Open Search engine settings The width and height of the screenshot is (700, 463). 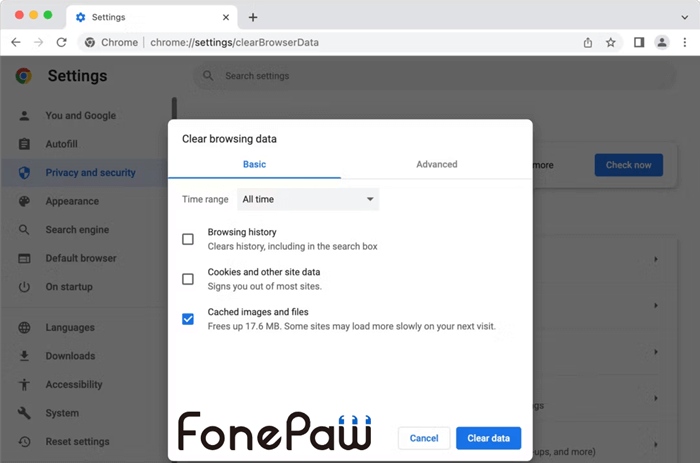[77, 230]
